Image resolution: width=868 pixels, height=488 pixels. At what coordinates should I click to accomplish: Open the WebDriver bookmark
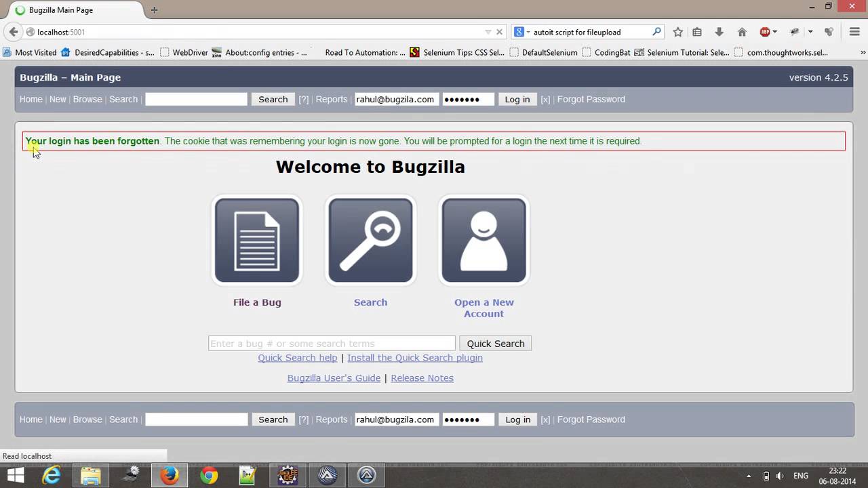click(x=184, y=52)
